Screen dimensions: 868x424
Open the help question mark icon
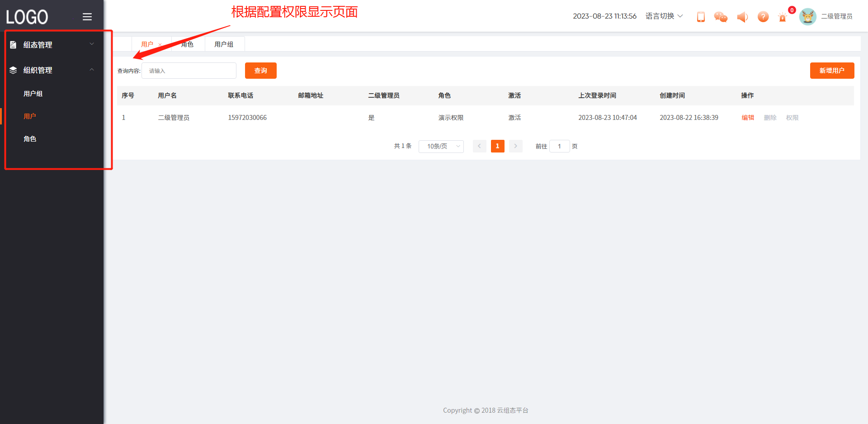click(763, 17)
